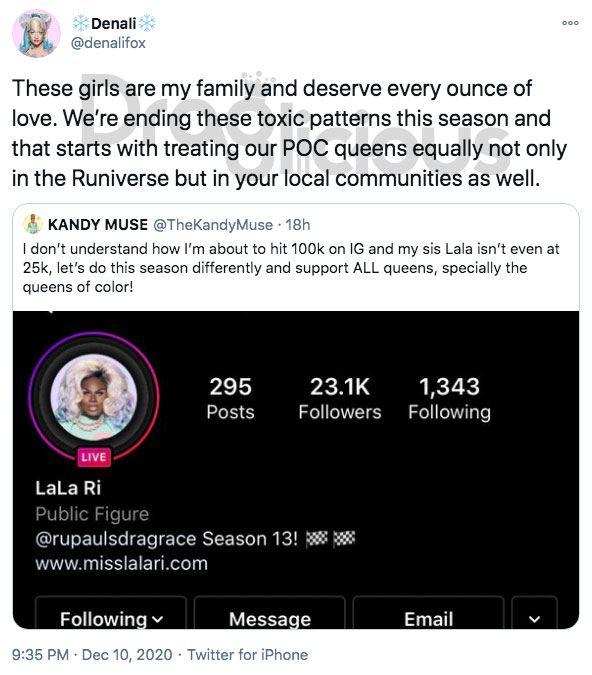This screenshot has height=675, width=592.
Task: Visit the www.misslalari.com link
Action: click(x=121, y=564)
